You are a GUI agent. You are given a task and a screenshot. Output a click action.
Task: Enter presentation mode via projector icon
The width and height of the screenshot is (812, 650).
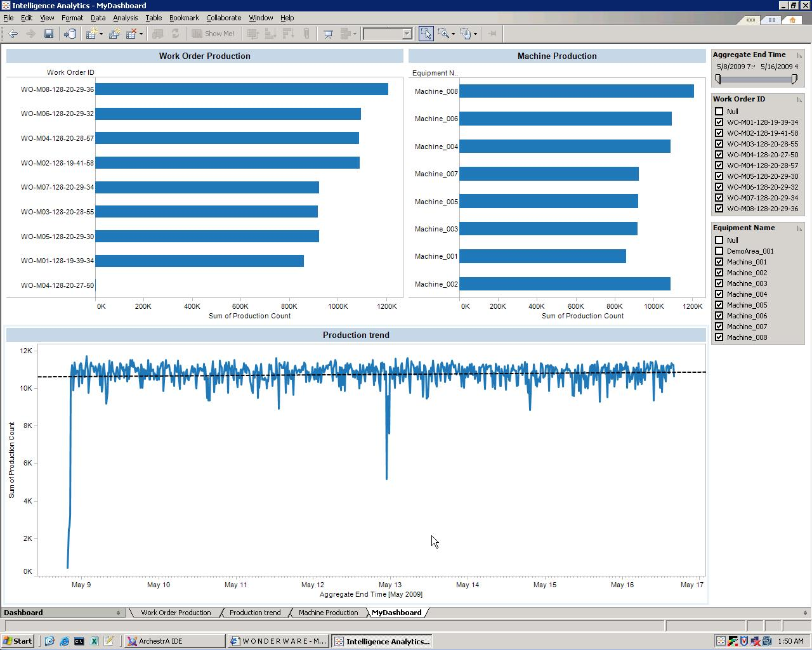point(327,34)
